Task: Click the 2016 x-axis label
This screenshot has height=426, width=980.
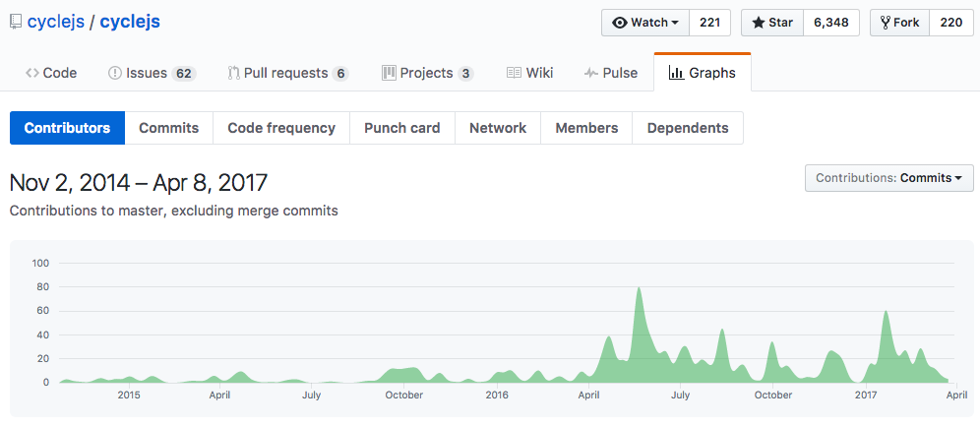Action: [x=497, y=396]
